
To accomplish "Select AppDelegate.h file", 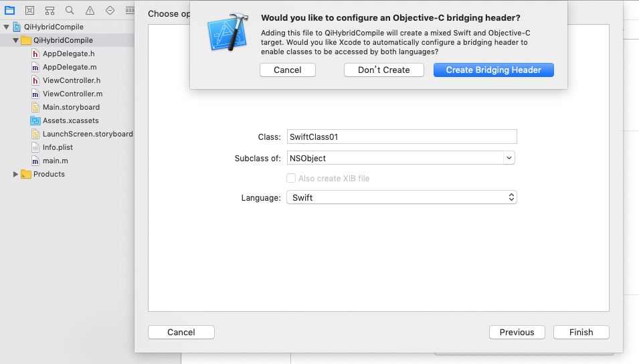I will tap(68, 54).
